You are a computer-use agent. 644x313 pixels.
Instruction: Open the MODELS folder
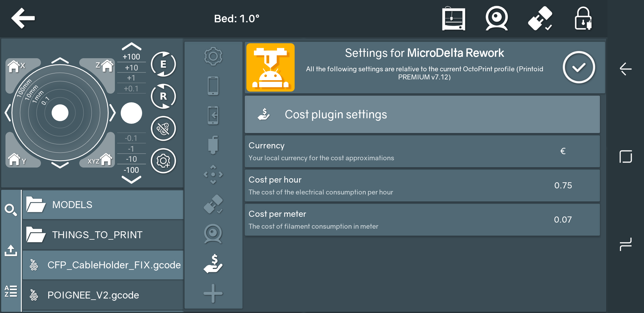103,205
